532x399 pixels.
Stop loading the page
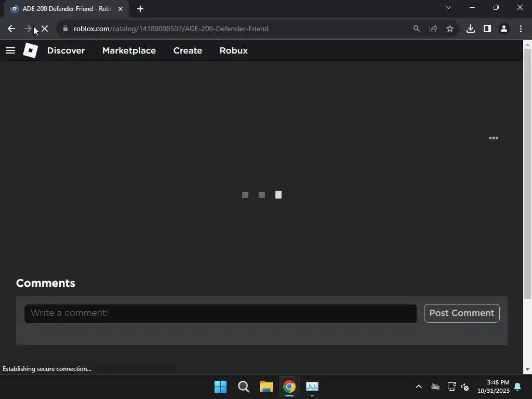(45, 29)
